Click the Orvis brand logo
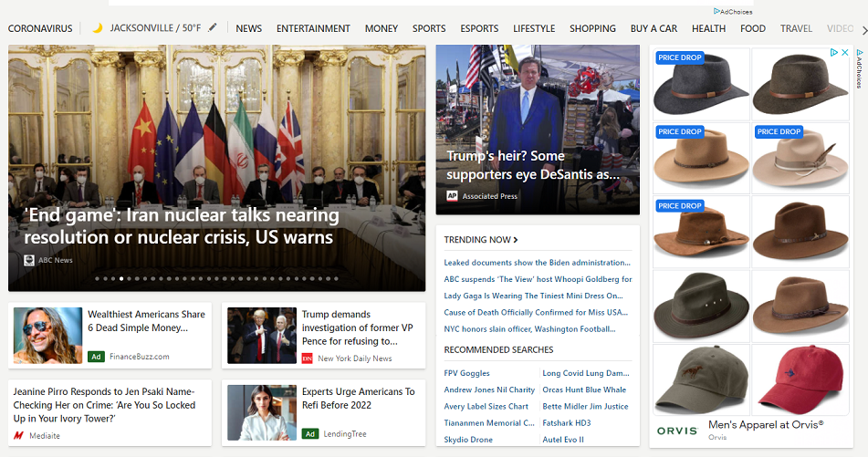 point(677,431)
